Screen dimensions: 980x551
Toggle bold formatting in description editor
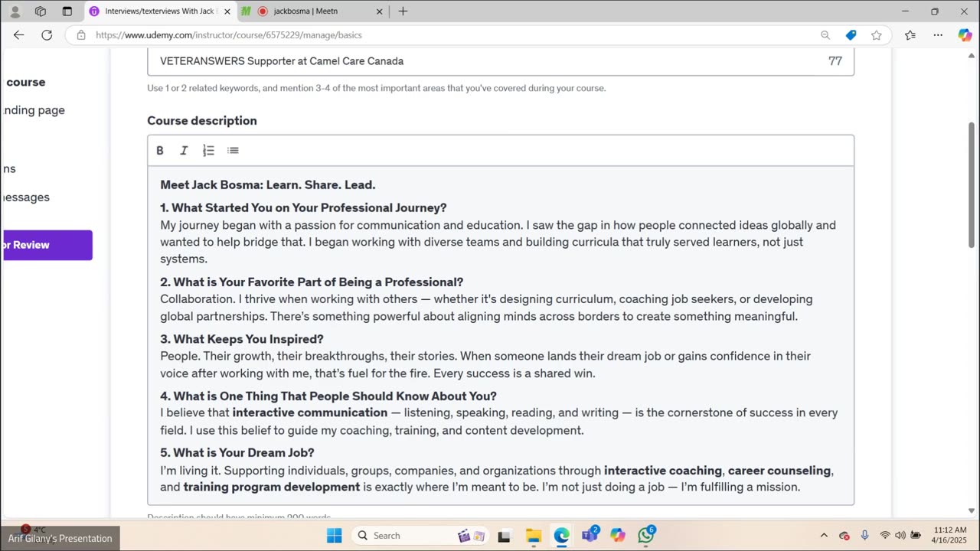[160, 151]
